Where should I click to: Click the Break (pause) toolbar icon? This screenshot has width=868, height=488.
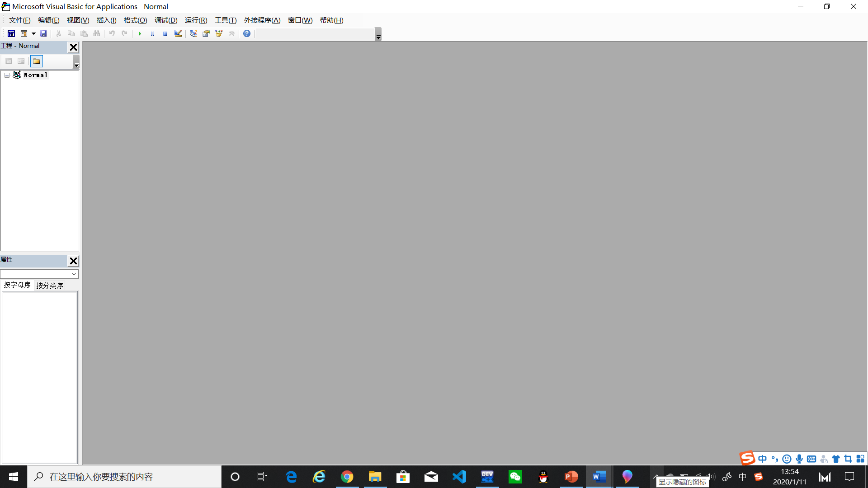click(x=152, y=33)
